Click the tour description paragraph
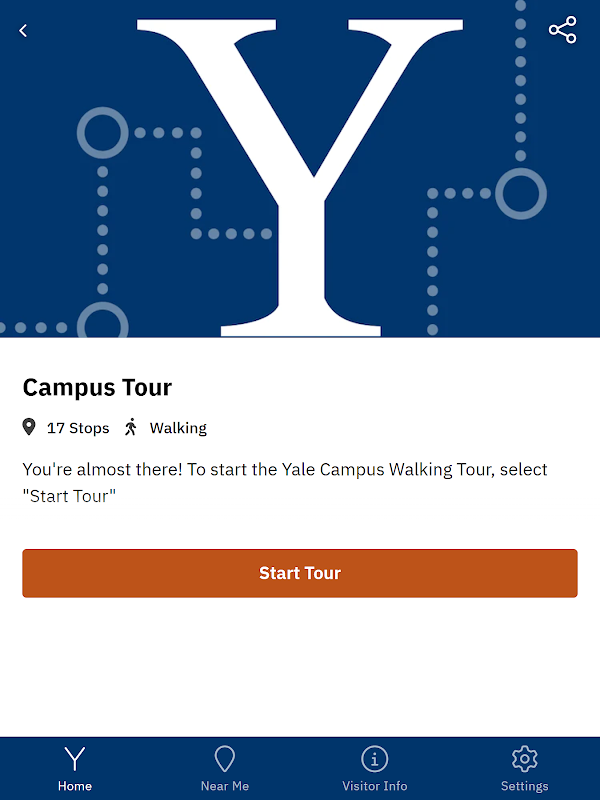 click(x=285, y=482)
